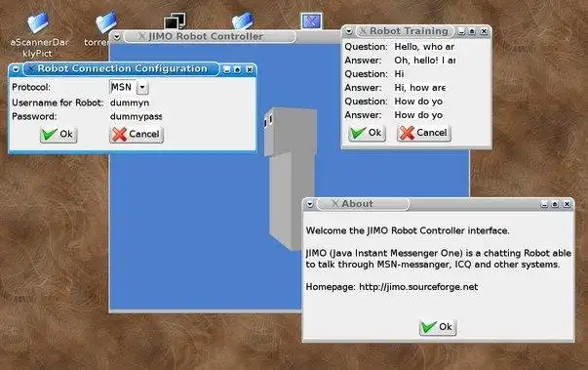The height and width of the screenshot is (370, 588).
Task: Open the About window menu arrow
Action: (x=310, y=204)
